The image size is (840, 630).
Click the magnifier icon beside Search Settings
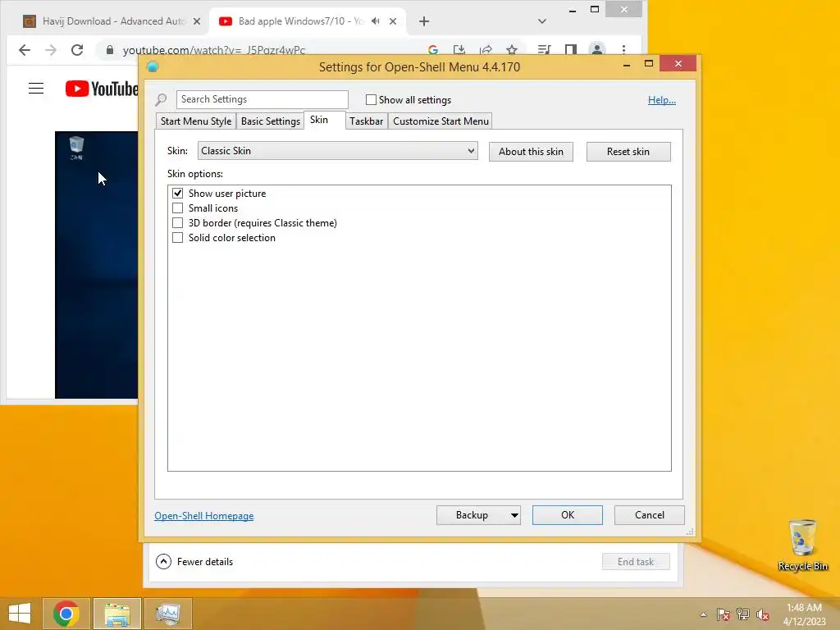162,99
